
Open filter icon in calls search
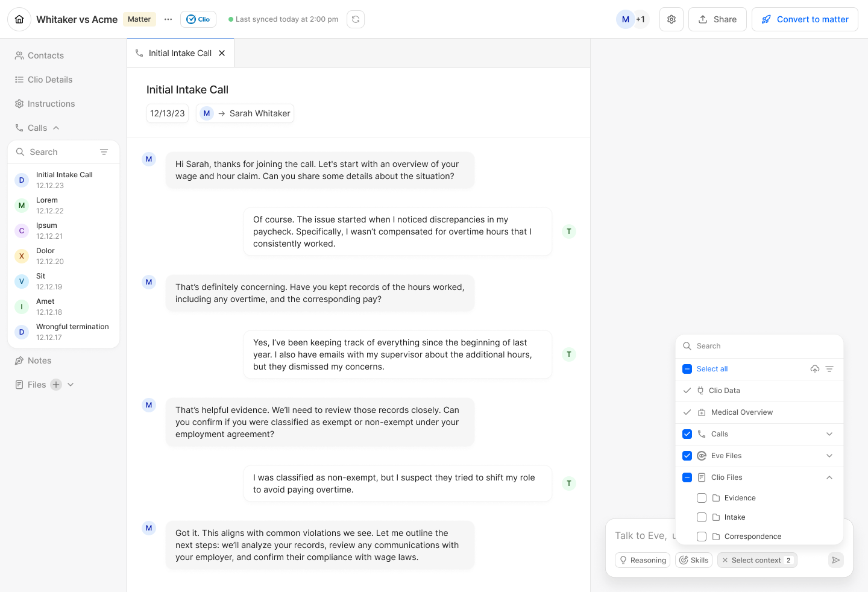coord(104,152)
